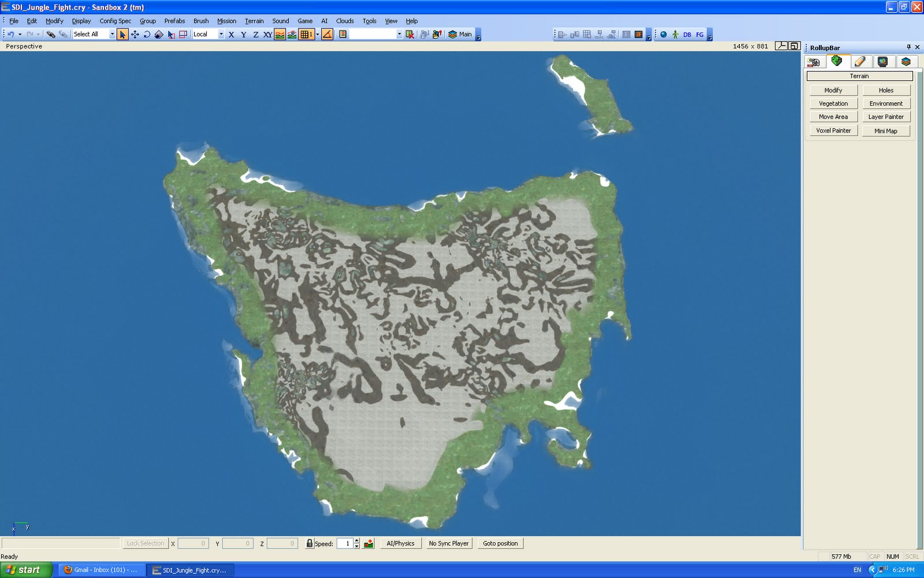Click the DB database view icon

pos(687,35)
